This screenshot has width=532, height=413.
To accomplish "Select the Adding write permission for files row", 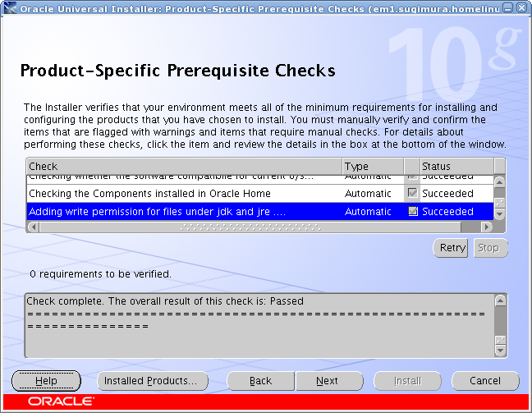I will pyautogui.click(x=260, y=211).
